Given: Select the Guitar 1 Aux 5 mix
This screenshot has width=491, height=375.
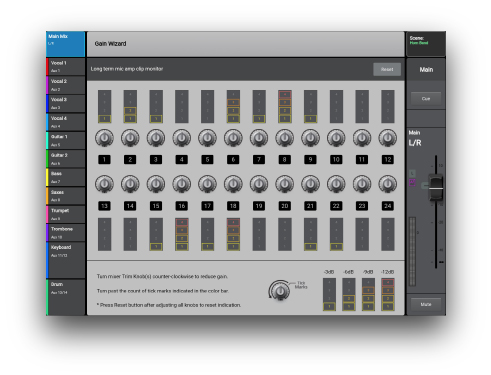Looking at the screenshot, I should coord(66,140).
